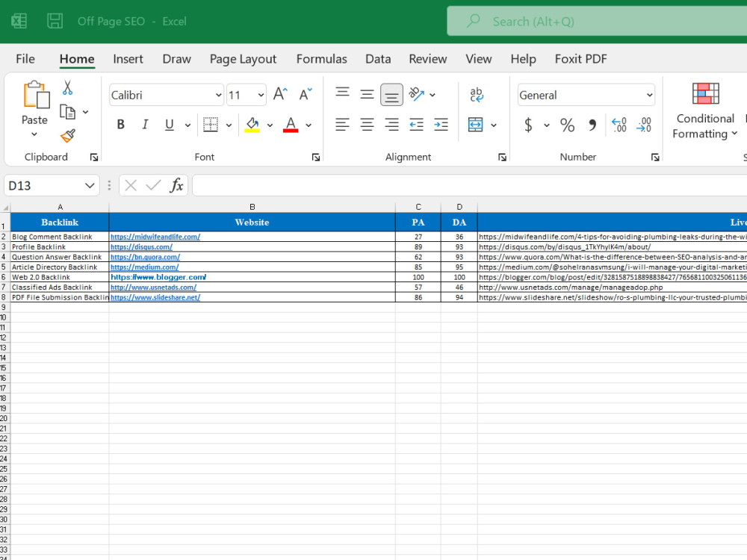The height and width of the screenshot is (560, 747).
Task: Toggle Bottom Align button
Action: pyautogui.click(x=391, y=94)
